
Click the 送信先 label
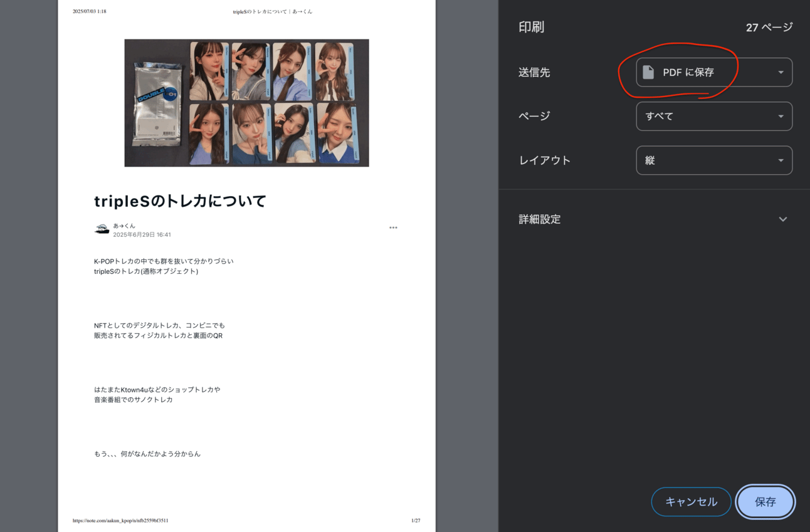pyautogui.click(x=534, y=72)
